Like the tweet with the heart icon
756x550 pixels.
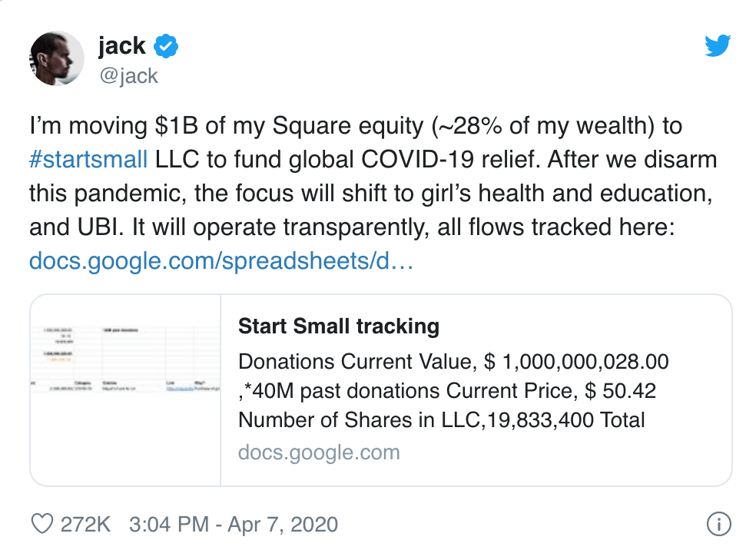41,525
